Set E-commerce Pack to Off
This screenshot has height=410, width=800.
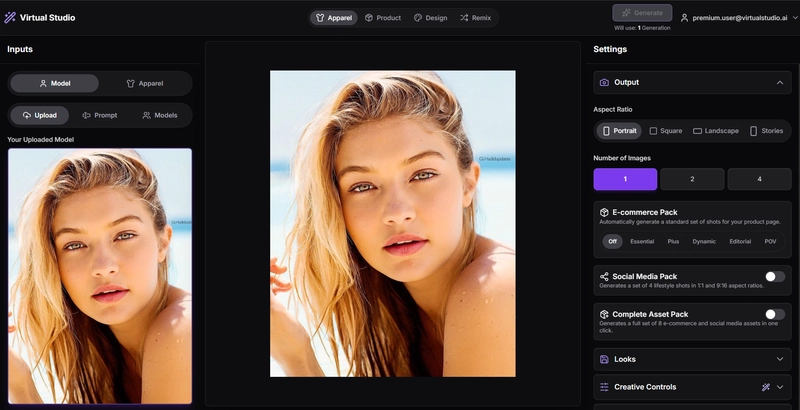click(x=612, y=242)
